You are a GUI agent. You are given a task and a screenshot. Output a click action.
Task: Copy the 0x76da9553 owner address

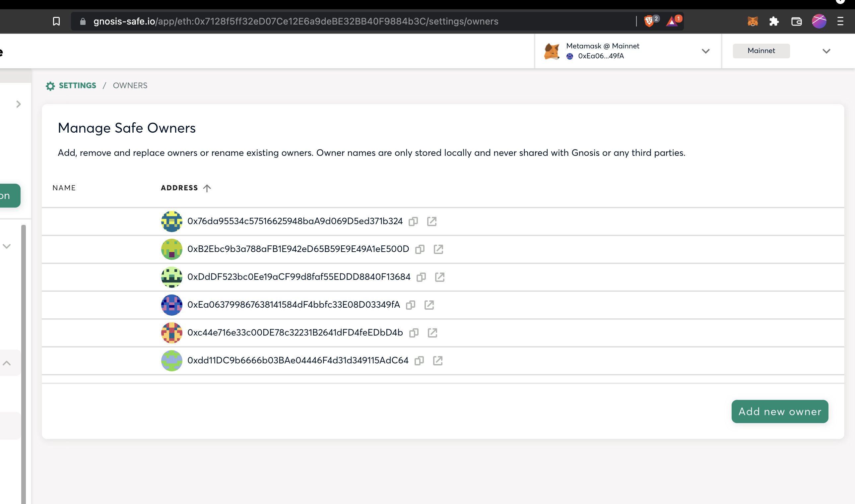pos(413,221)
